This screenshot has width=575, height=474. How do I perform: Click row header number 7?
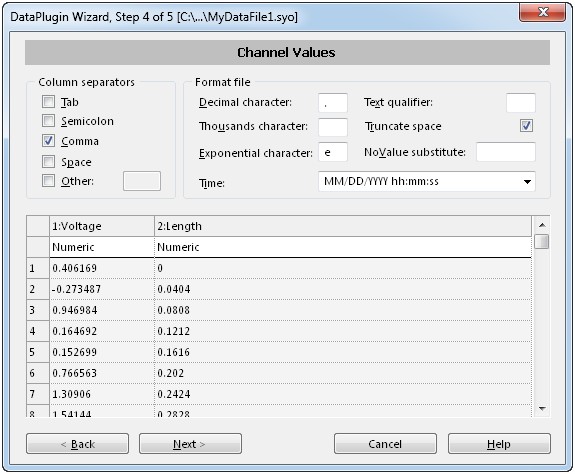coord(38,394)
